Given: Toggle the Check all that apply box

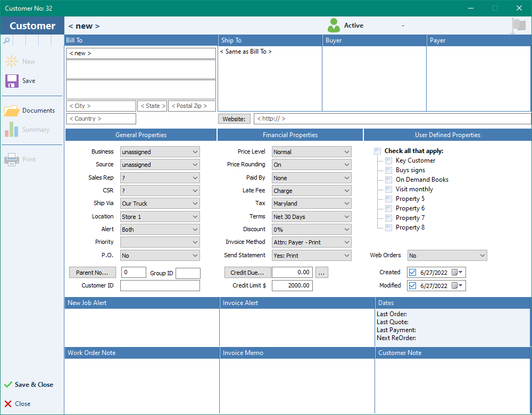Looking at the screenshot, I should (x=377, y=150).
